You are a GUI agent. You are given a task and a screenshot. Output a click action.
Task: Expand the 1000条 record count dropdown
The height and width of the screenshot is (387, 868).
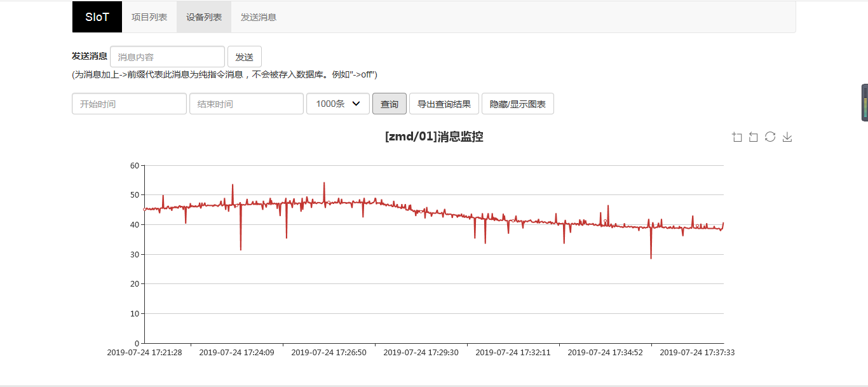pyautogui.click(x=338, y=104)
